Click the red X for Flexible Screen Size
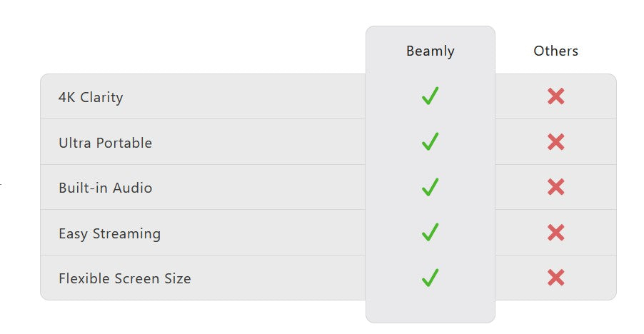 (x=555, y=278)
